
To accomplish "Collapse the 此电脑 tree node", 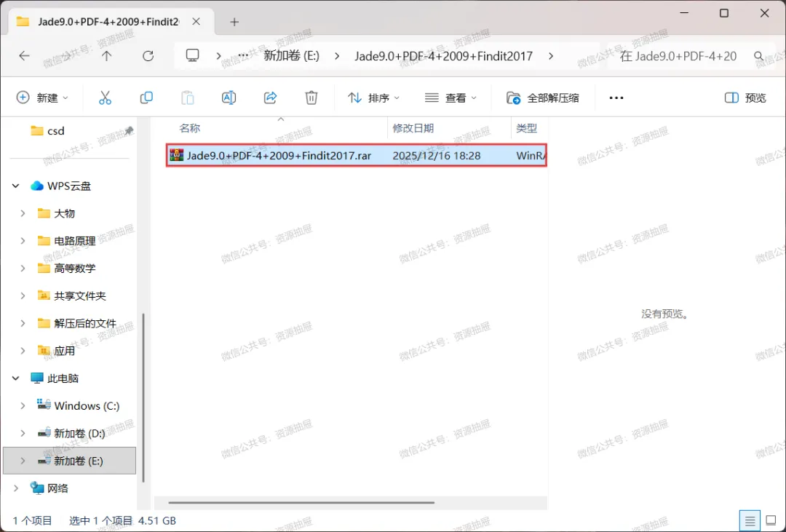I will click(15, 378).
